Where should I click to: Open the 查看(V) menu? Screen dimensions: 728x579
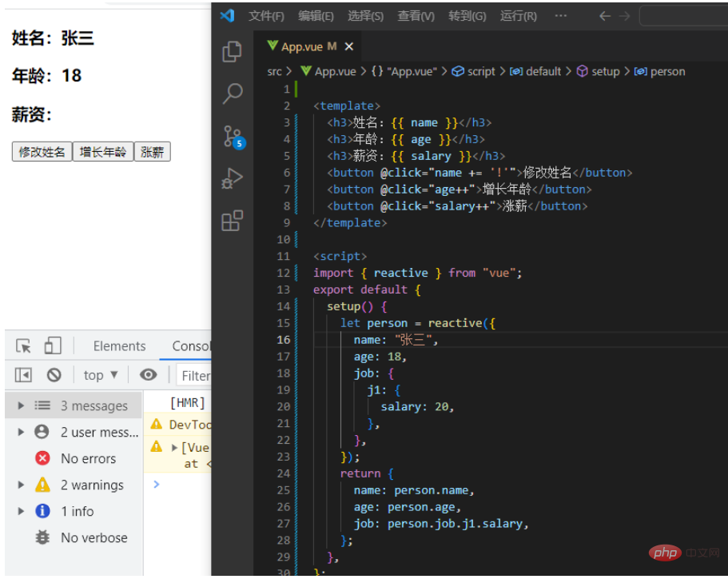[416, 16]
